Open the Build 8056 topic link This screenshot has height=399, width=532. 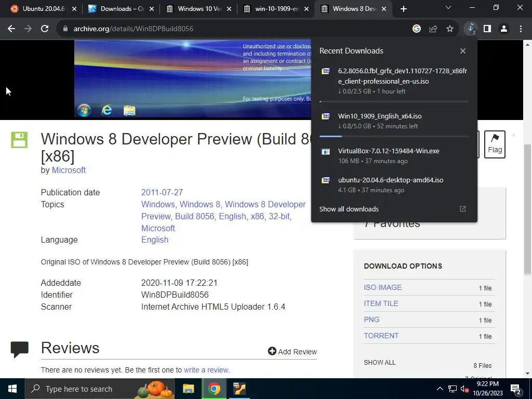195,216
